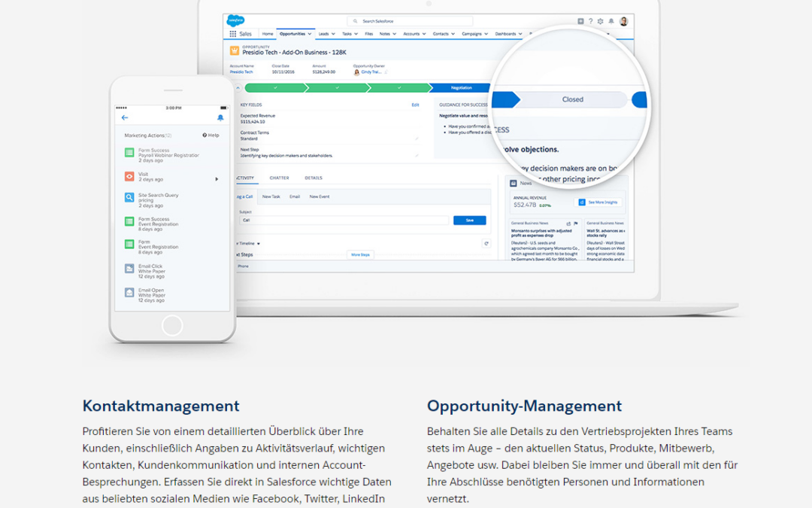Select the New Event action tab
Viewport: 812px width, 508px height.
[x=319, y=196]
